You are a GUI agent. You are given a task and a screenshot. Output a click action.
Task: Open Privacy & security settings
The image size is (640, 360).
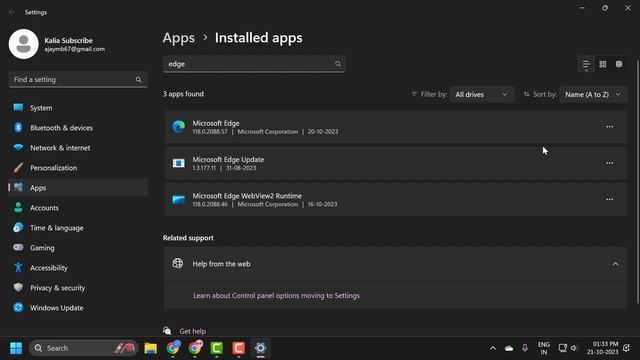coord(78,288)
